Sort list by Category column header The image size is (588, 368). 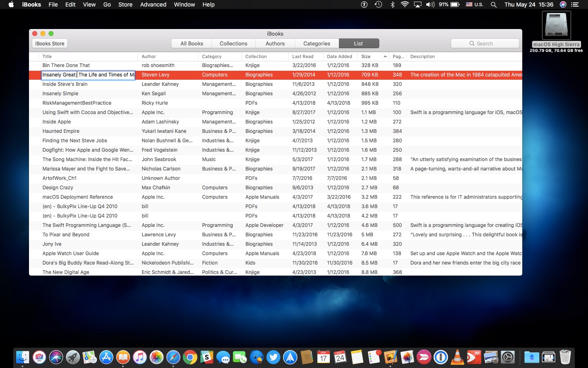[x=220, y=56]
